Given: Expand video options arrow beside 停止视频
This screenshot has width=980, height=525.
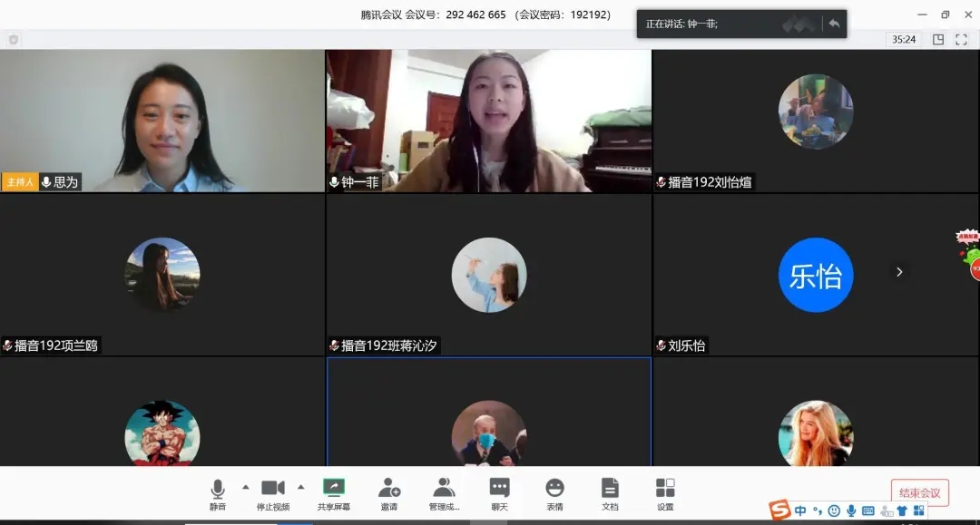Looking at the screenshot, I should pos(301,487).
